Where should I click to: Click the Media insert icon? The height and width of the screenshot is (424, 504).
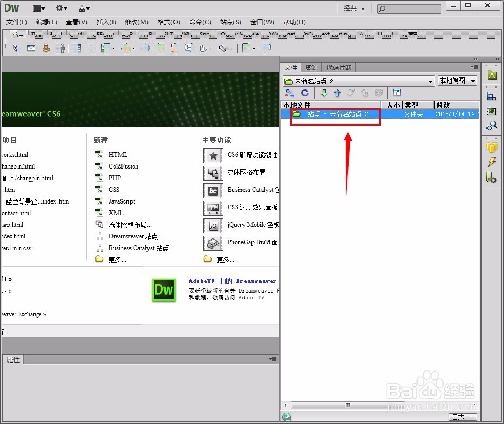click(x=126, y=48)
